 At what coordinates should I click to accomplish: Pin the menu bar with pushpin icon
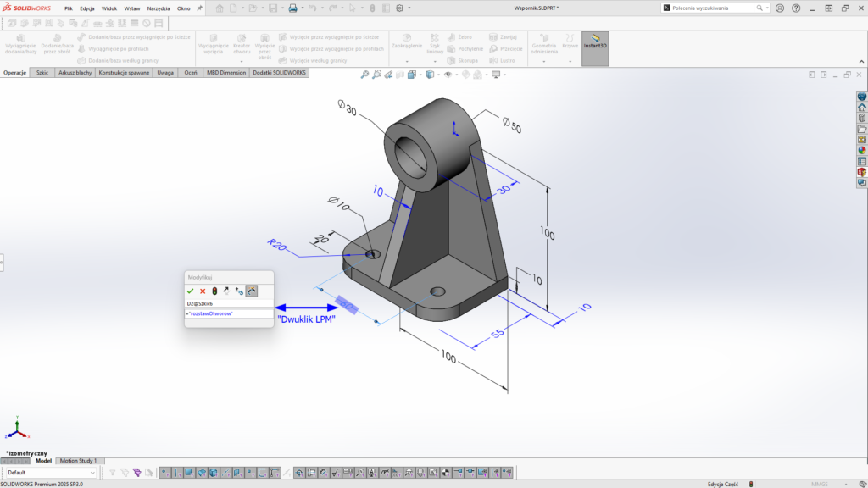(200, 8)
